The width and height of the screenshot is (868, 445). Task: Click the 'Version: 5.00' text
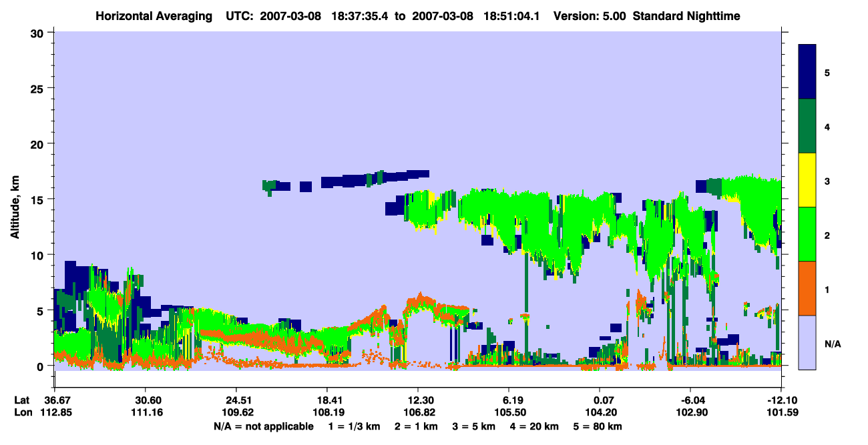point(590,16)
